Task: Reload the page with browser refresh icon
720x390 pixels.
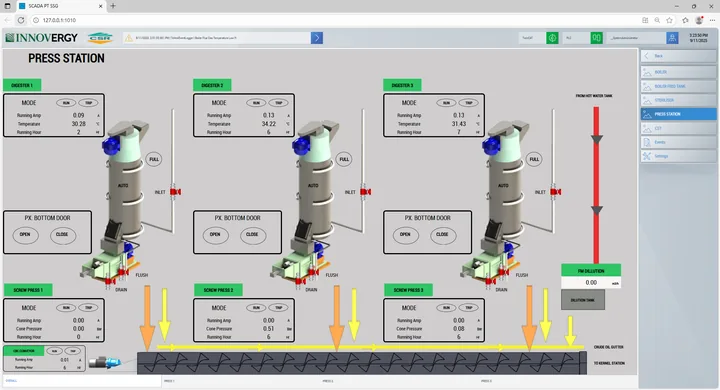Action: tap(21, 20)
